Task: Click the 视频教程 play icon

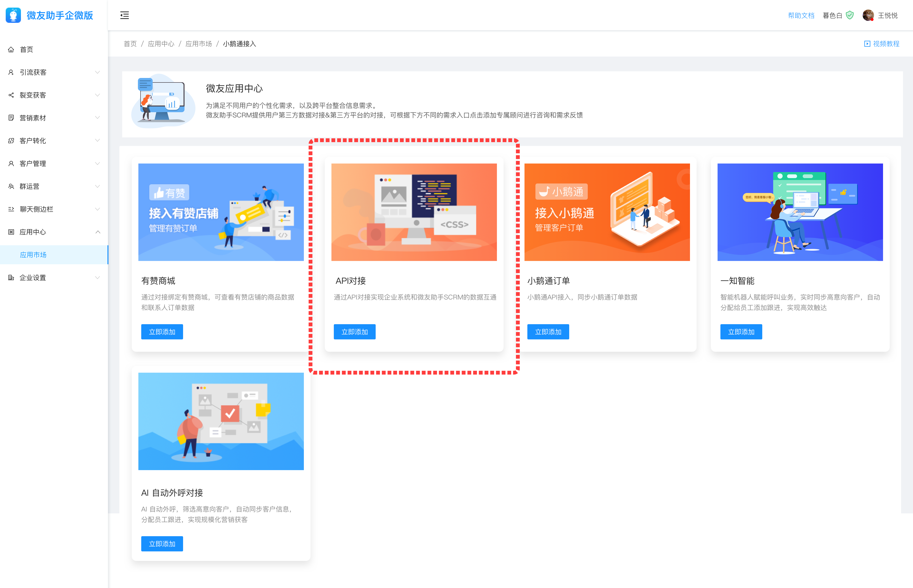Action: [x=867, y=44]
